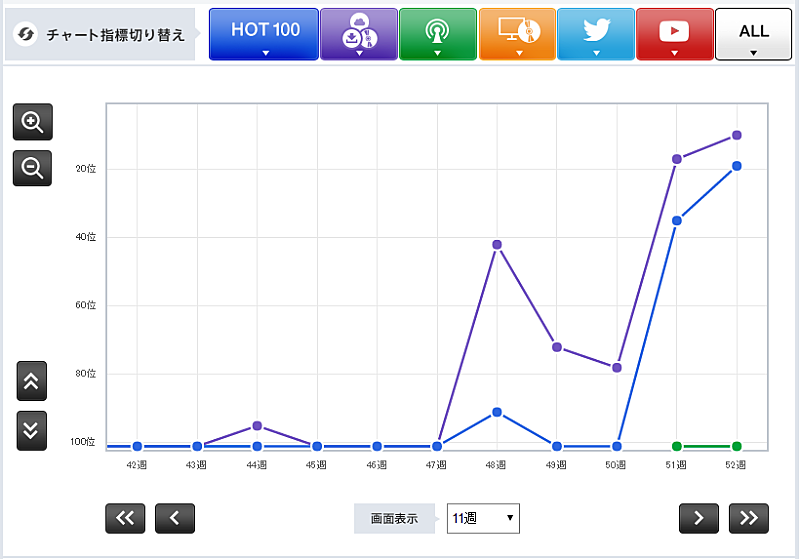
Task: Shift chart down with double down chevron
Action: click(x=31, y=430)
